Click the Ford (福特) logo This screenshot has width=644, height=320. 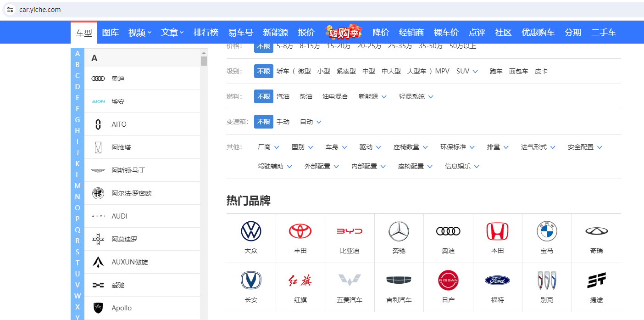click(497, 280)
